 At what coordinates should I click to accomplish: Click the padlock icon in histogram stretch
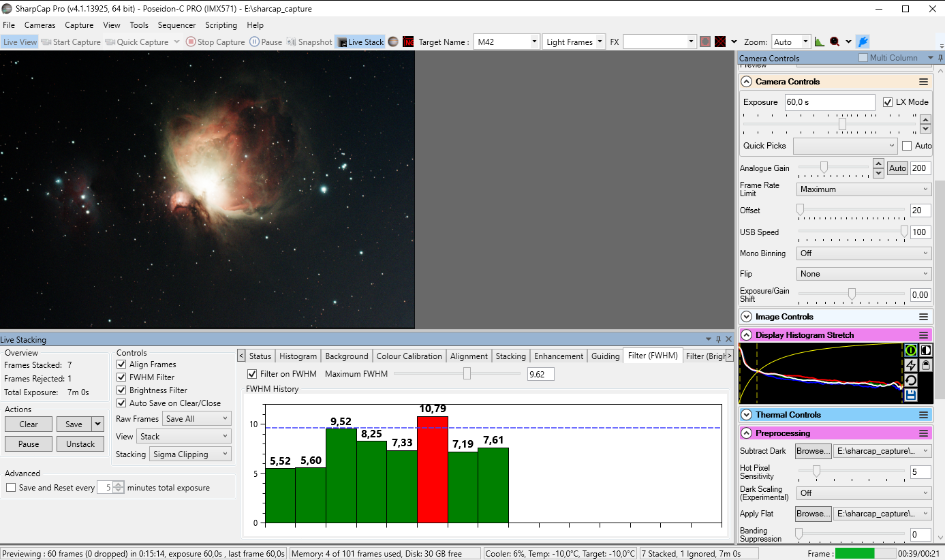click(926, 365)
